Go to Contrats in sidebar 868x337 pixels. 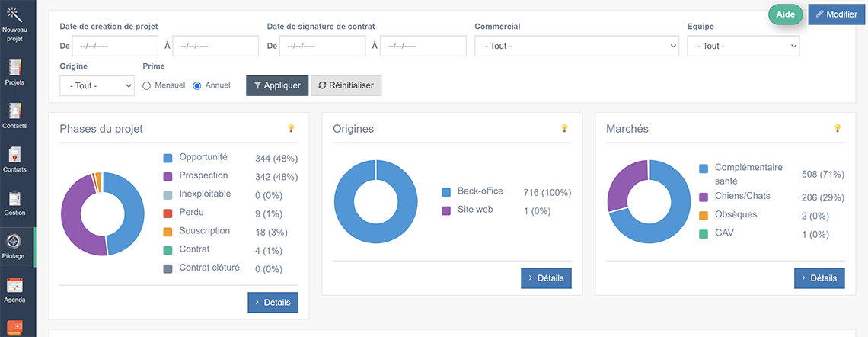[14, 155]
